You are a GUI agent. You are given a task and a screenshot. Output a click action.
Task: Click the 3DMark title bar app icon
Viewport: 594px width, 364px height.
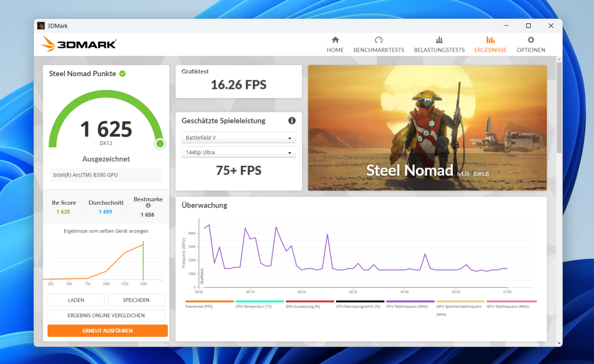(41, 26)
